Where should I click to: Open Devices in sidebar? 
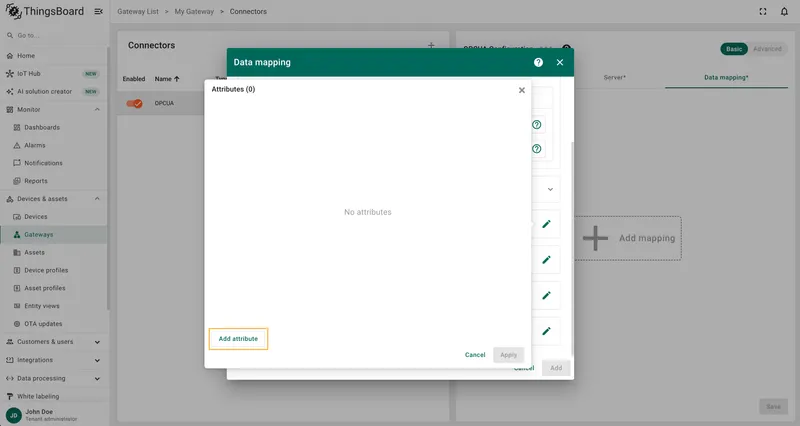tap(54, 216)
